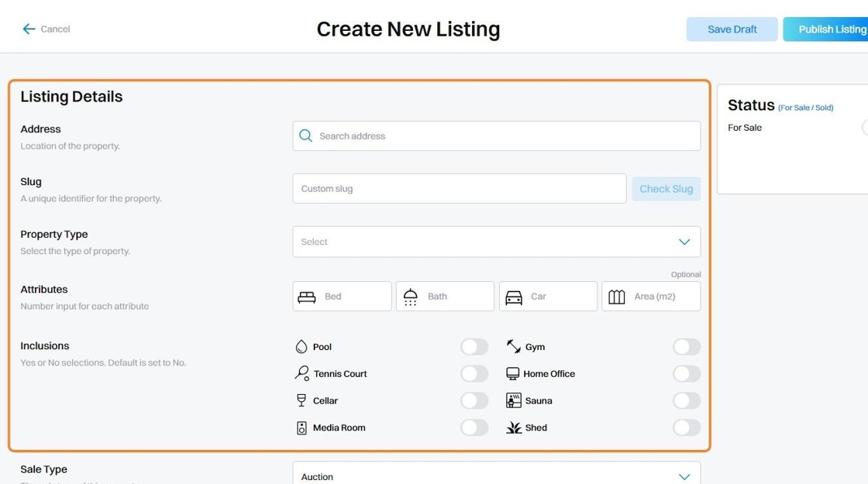
Task: Click the Tennis Court racket icon
Action: pos(301,373)
